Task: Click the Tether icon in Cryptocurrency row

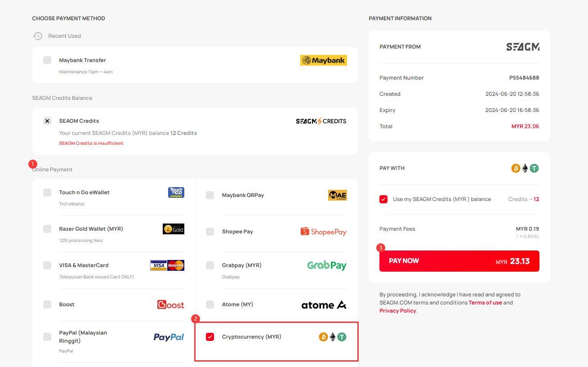Action: click(342, 337)
